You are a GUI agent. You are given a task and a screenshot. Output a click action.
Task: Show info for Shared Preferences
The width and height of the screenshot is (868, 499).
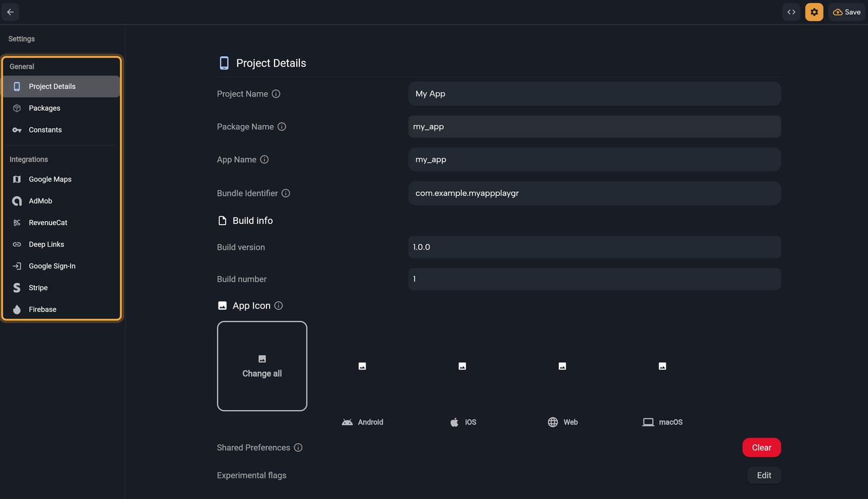tap(298, 447)
